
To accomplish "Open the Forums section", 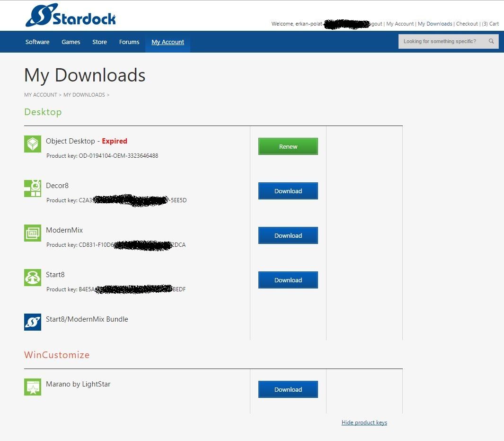I will click(x=129, y=42).
